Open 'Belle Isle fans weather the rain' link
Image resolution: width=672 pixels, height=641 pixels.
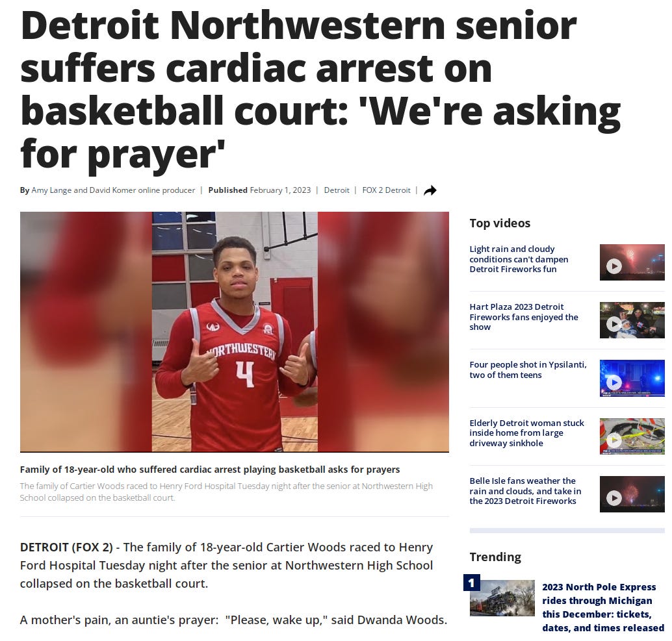[x=525, y=491]
